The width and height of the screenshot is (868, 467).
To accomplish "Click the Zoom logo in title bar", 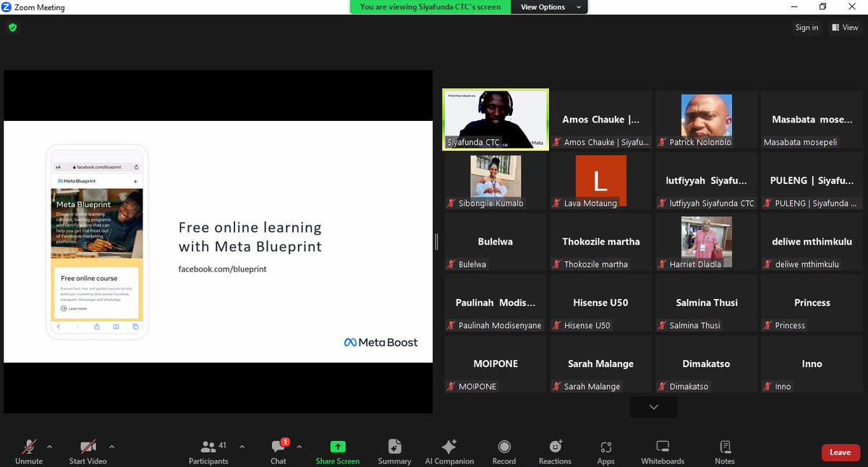I will (7, 7).
